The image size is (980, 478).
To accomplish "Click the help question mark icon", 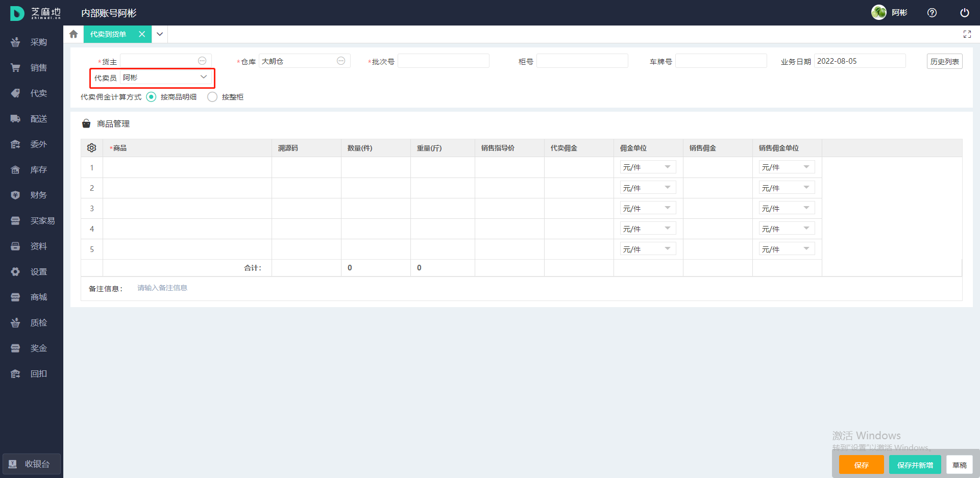I will click(x=932, y=13).
